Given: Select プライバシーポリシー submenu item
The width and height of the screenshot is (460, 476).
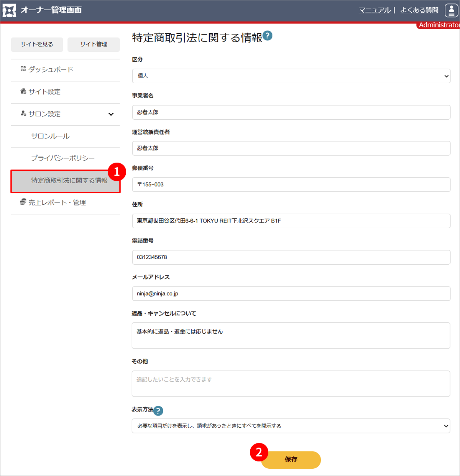Looking at the screenshot, I should point(62,158).
